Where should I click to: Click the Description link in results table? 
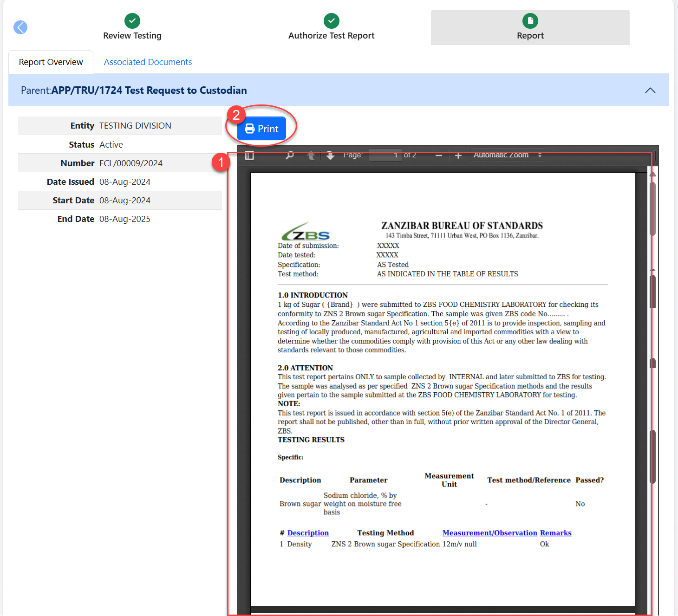[308, 533]
